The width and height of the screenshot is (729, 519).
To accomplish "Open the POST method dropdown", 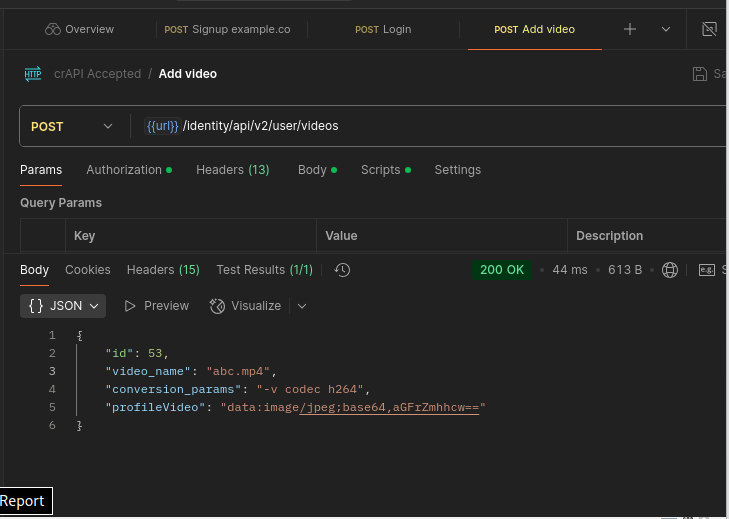I will pos(72,126).
